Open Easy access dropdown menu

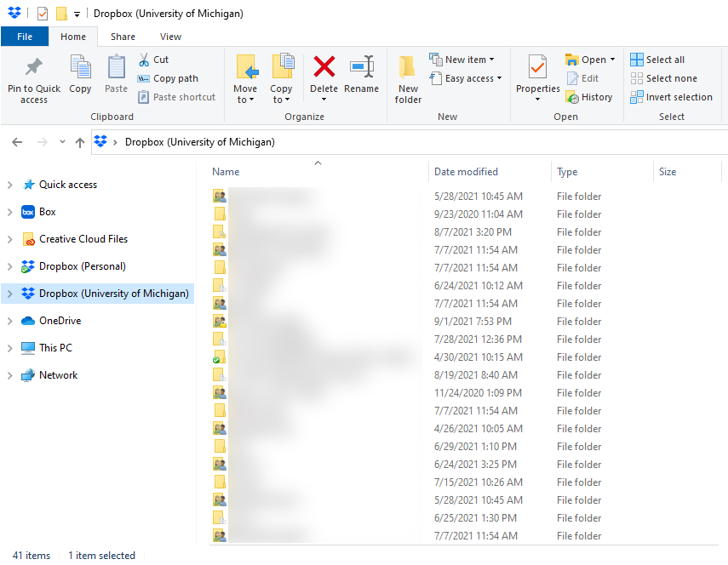[500, 78]
